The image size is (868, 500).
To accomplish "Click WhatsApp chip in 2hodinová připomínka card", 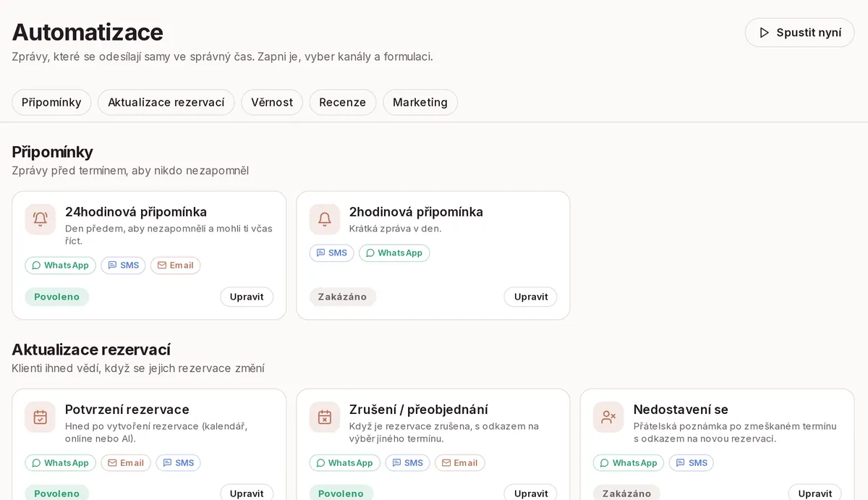I will 394,253.
